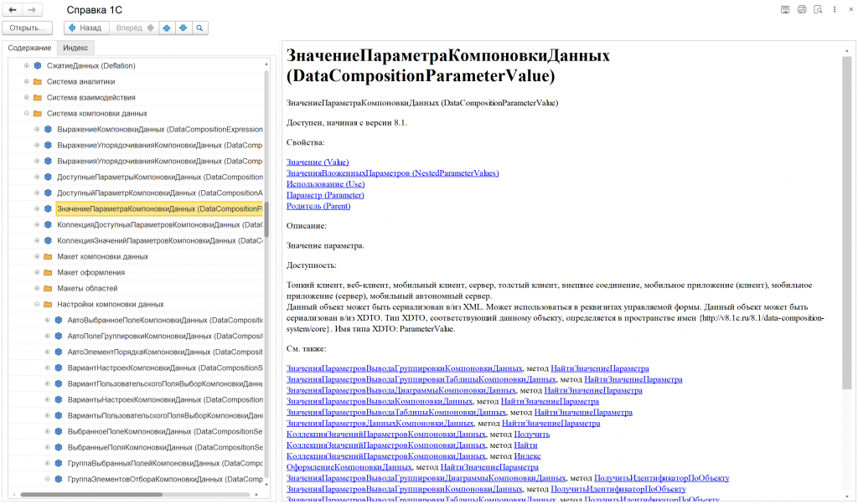This screenshot has width=858, height=504.
Task: Collapse the Настройки компоновки данных folder
Action: click(37, 304)
